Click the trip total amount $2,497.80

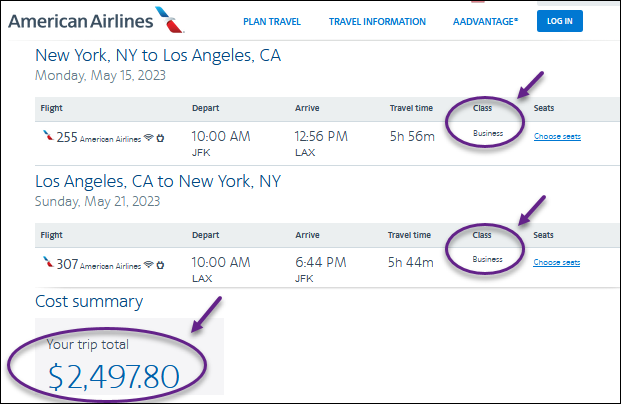click(x=114, y=377)
